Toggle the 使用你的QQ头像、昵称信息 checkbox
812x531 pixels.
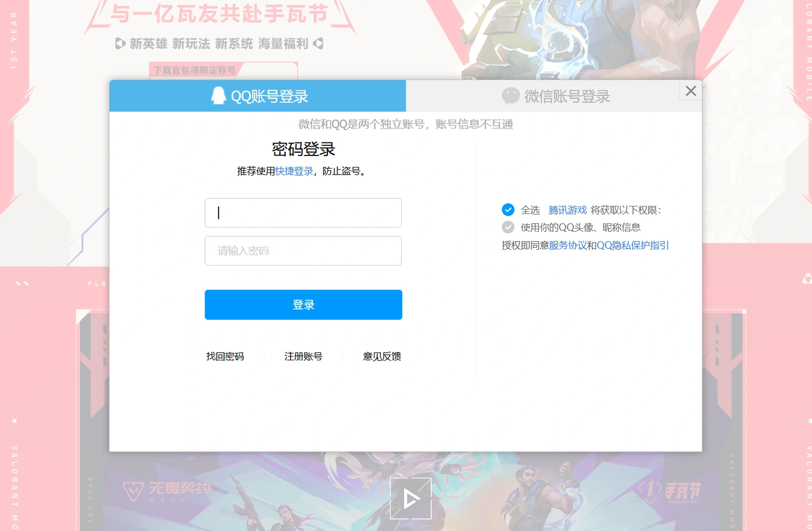coord(508,227)
